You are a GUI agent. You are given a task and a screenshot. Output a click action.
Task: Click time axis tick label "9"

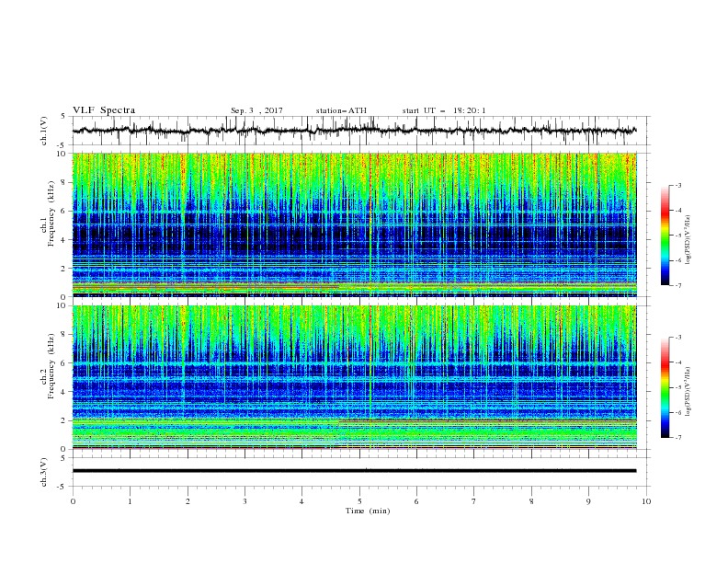pyautogui.click(x=588, y=501)
